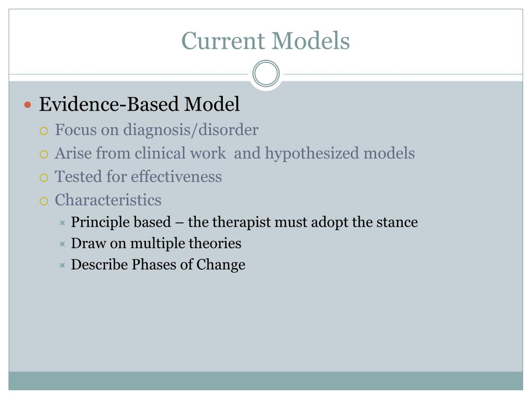Click the ring bullet next to Characteristics
This screenshot has height=399, width=532.
coord(44,201)
